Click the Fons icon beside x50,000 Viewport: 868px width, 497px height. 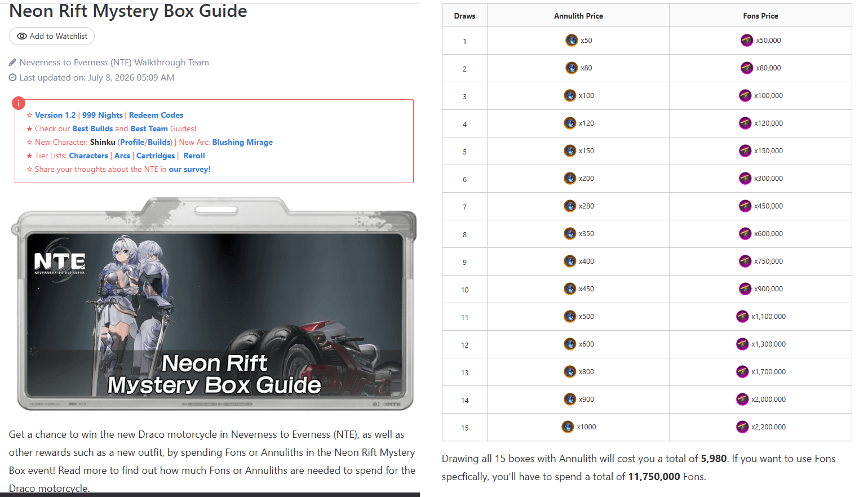pyautogui.click(x=747, y=40)
